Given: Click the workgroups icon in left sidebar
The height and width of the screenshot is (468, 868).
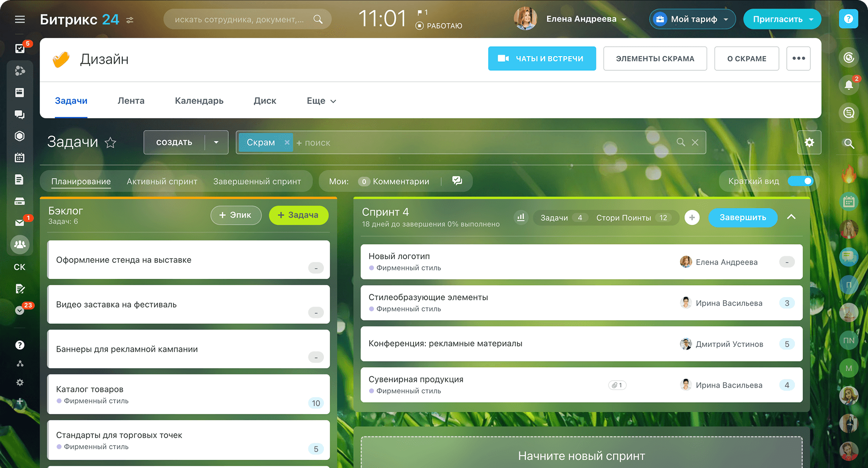Looking at the screenshot, I should (20, 245).
